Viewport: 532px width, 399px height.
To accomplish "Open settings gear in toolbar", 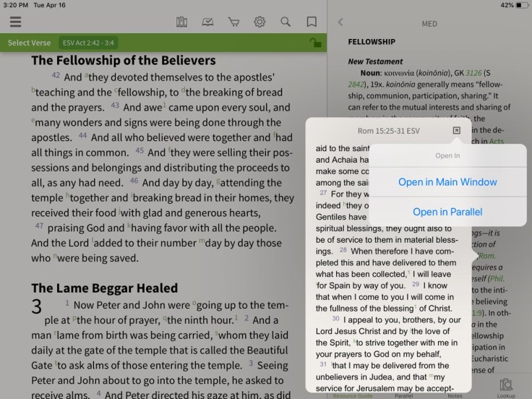I will click(259, 22).
